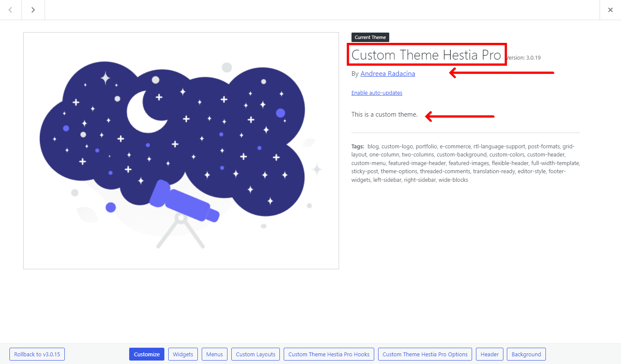Open Custom Theme Hestia Pro Hooks
The height and width of the screenshot is (364, 621).
point(329,354)
